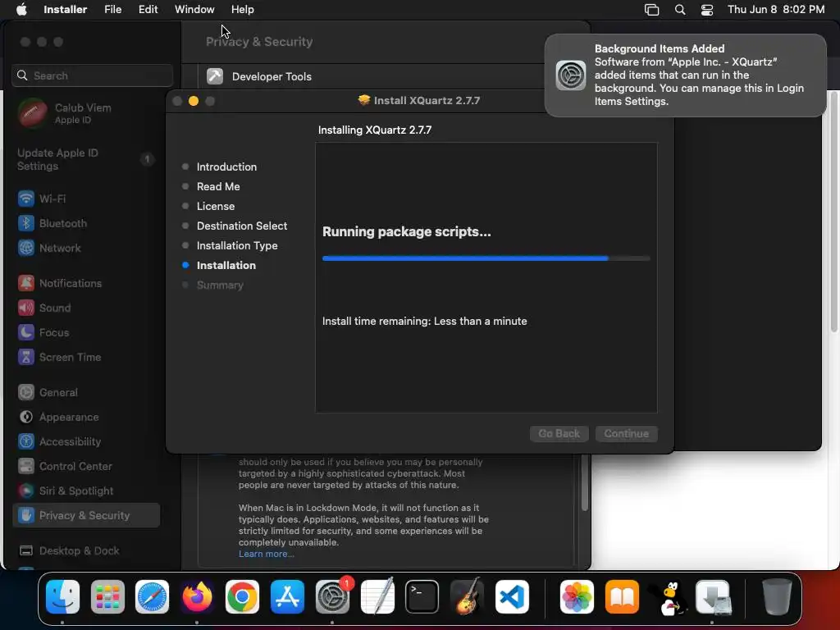Open Control Center in menu bar
This screenshot has width=840, height=630.
[x=707, y=10]
